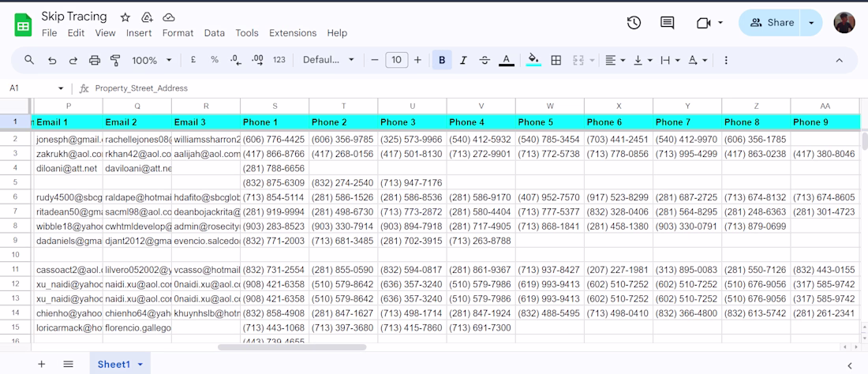Format as currency pound
This screenshot has width=868, height=374.
coord(193,60)
